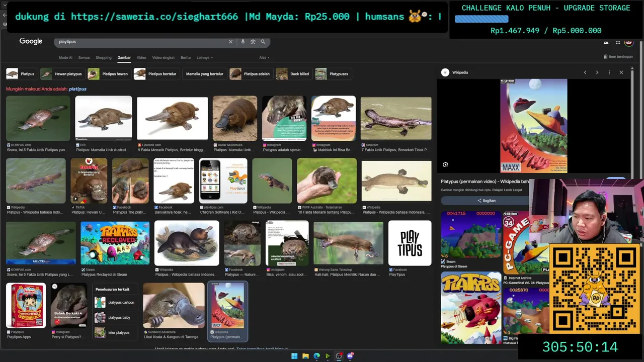Switch to Semua tab
Viewport: 644px width, 362px height.
84,58
